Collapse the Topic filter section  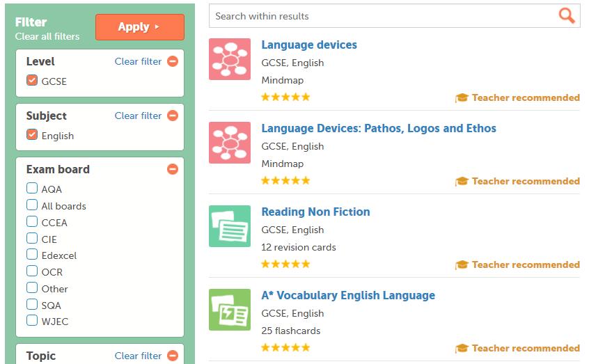(173, 356)
